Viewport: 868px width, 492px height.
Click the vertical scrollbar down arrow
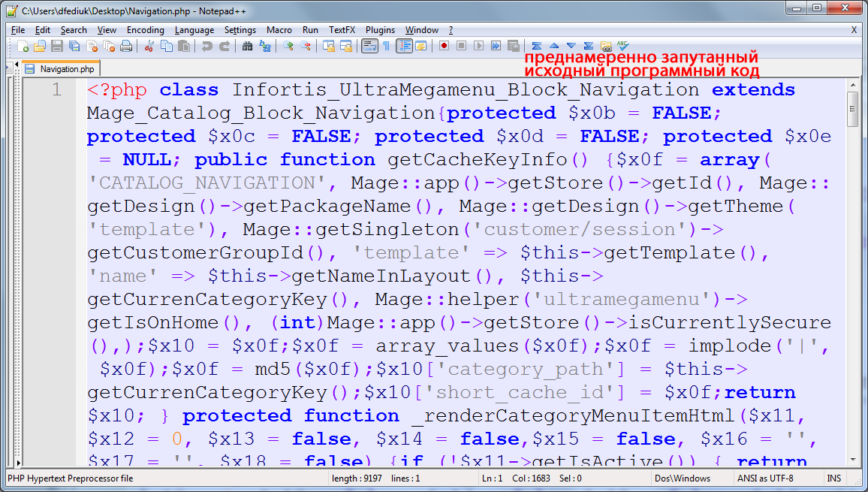pos(852,459)
